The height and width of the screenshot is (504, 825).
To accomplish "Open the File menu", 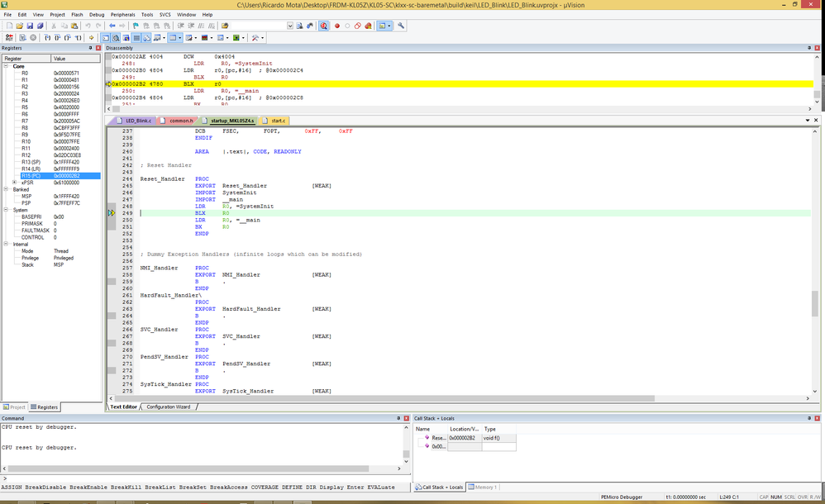I will 8,15.
